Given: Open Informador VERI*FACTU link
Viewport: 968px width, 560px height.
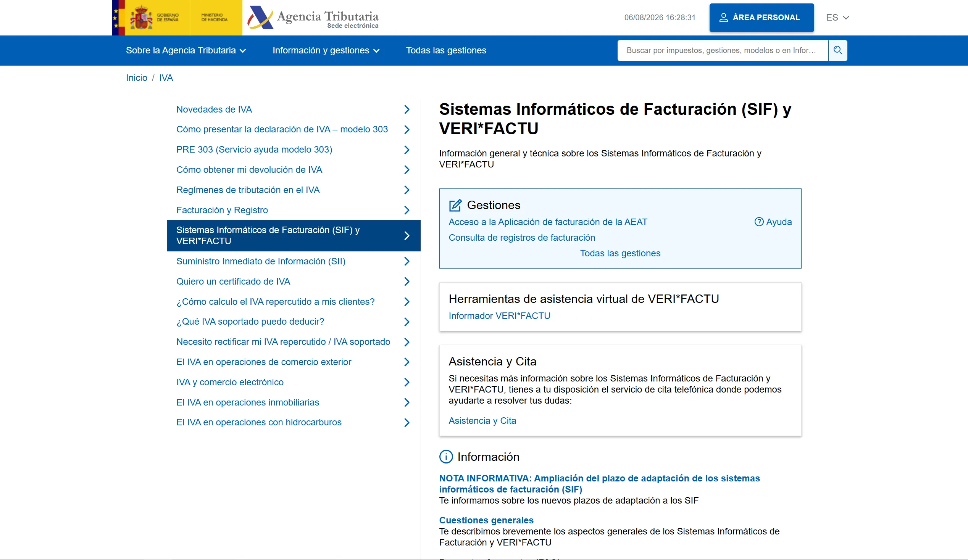Looking at the screenshot, I should point(499,316).
